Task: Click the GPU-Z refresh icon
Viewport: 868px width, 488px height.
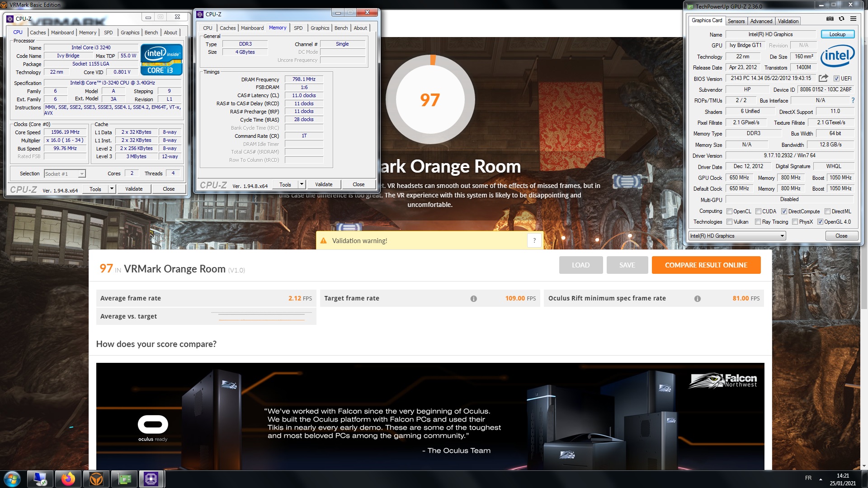Action: tap(841, 19)
